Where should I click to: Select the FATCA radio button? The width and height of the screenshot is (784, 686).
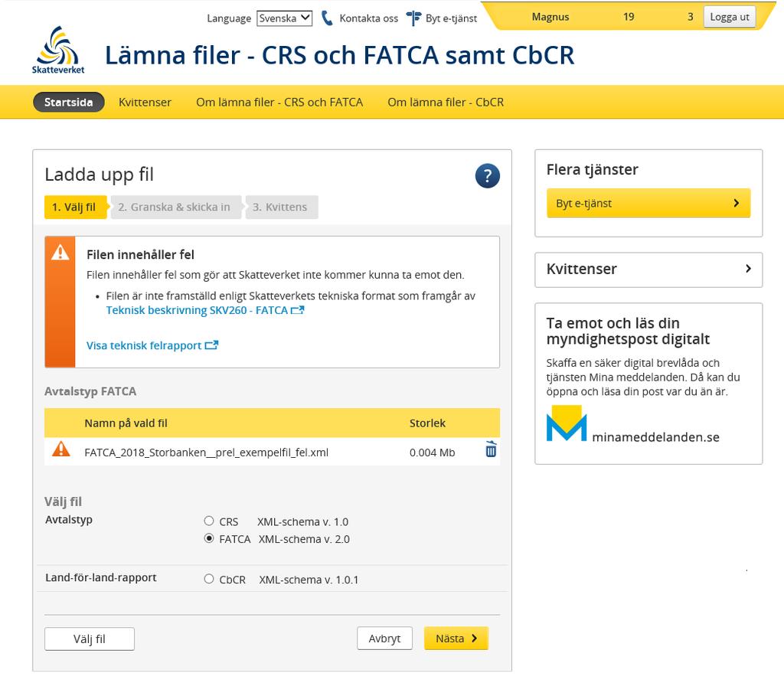(209, 538)
